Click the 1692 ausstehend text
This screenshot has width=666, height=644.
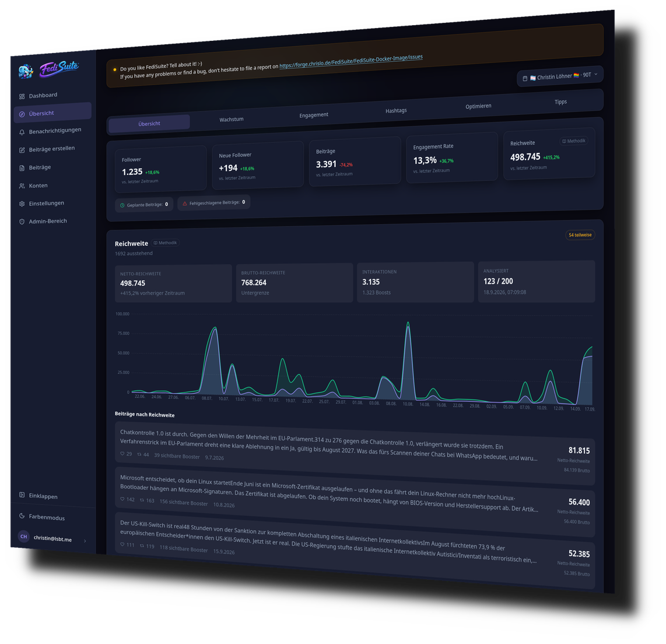(x=134, y=253)
